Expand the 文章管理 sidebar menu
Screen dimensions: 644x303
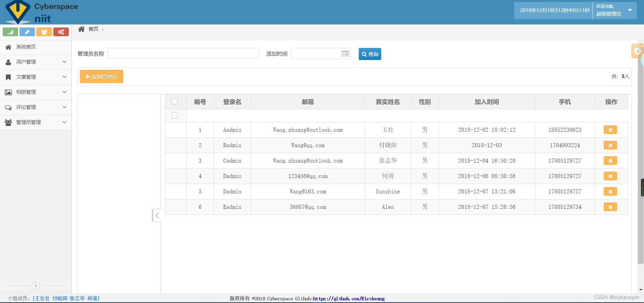click(36, 77)
